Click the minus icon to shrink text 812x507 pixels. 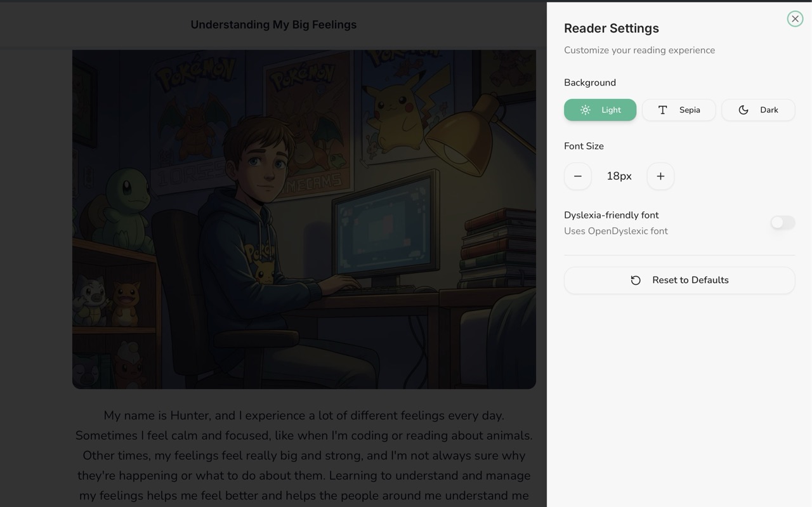[577, 176]
